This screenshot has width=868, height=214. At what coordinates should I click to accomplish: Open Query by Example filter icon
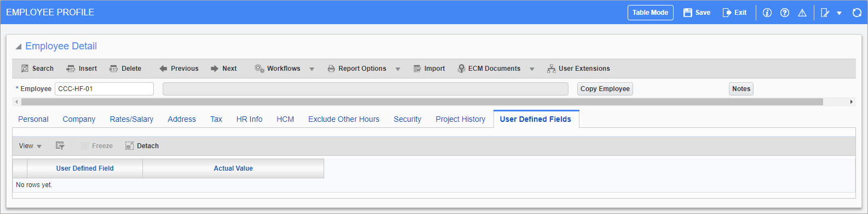(x=60, y=146)
